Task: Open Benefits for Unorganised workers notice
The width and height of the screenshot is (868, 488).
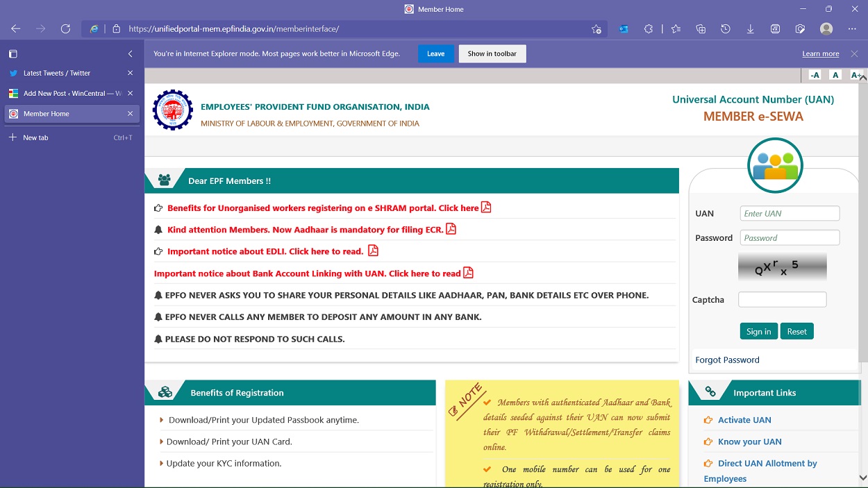Action: click(323, 208)
